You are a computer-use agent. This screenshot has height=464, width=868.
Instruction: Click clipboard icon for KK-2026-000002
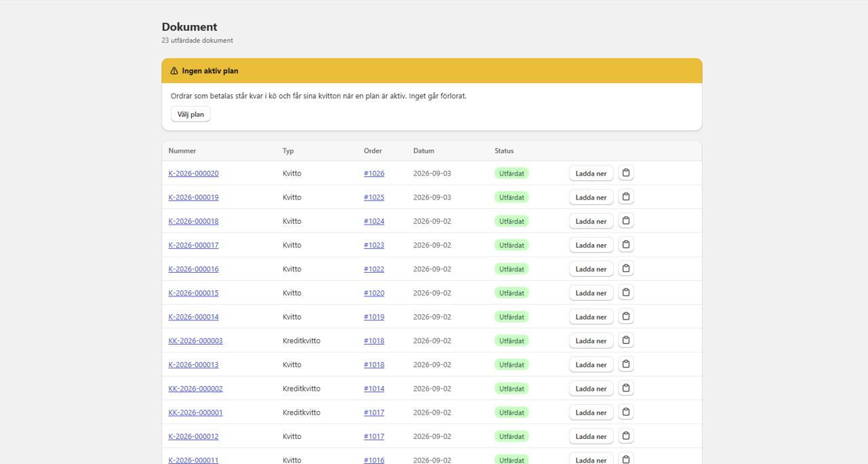tap(626, 388)
